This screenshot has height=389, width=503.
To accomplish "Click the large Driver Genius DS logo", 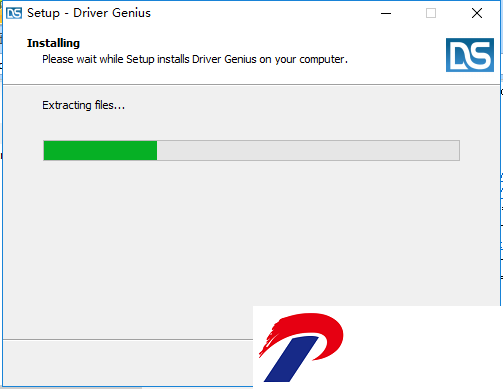I will click(x=470, y=55).
